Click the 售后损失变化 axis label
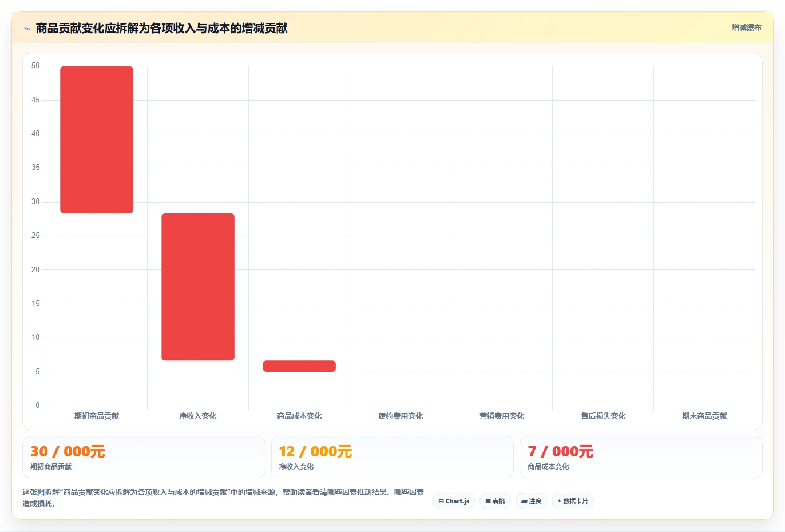 click(x=603, y=416)
